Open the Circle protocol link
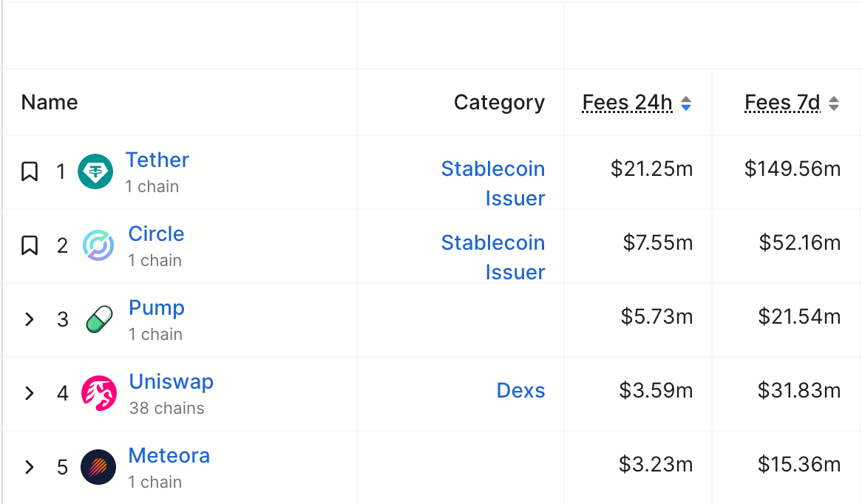 click(156, 234)
